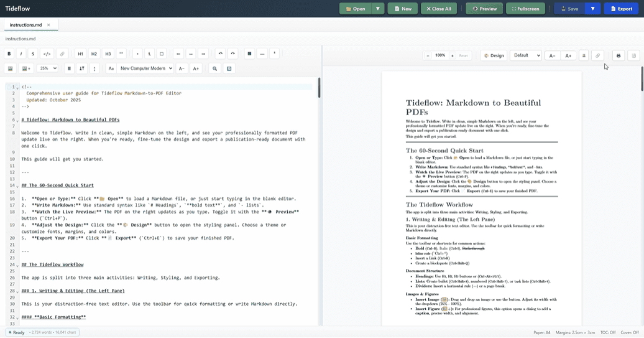Viewport: 644px width, 338px height.
Task: Redo the last edit
Action: click(x=233, y=54)
